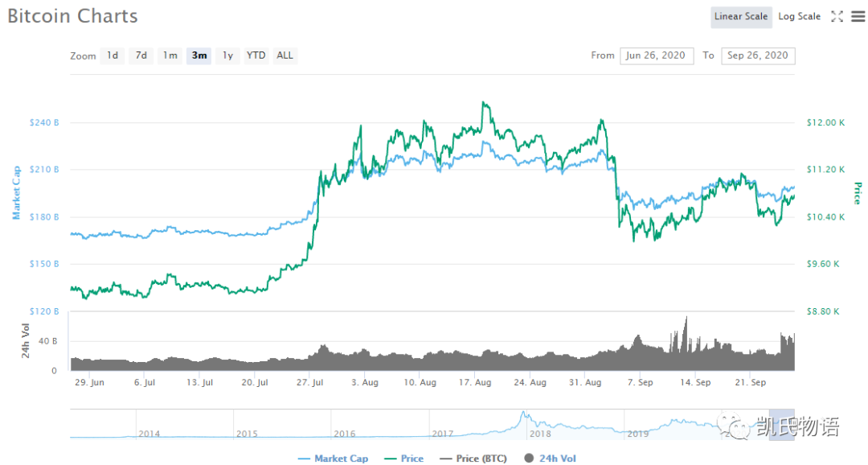
Task: Toggle the Price (BTC) legend entry
Action: click(x=473, y=459)
